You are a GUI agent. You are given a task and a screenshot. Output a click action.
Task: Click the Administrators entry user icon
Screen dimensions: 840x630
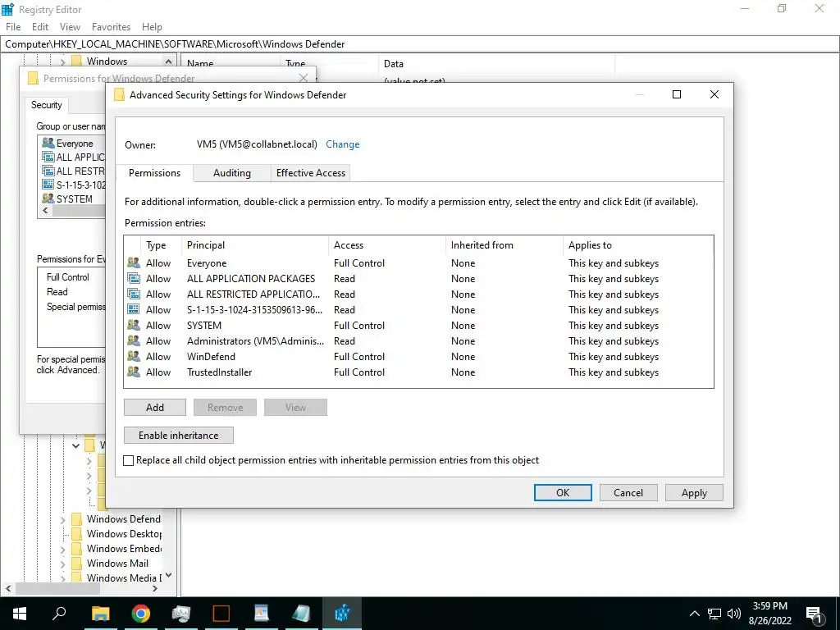[134, 340]
